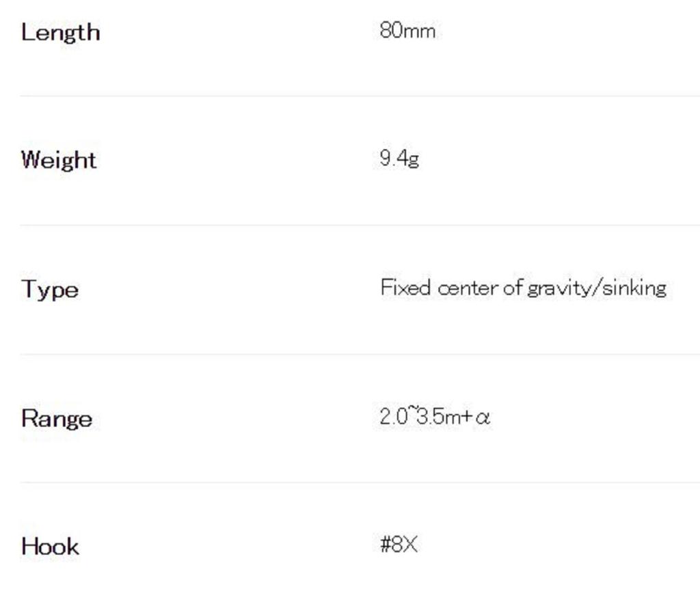Screen dimensions: 700x606
Task: Click the "#" symbol in Hook value
Action: pyautogui.click(x=385, y=545)
